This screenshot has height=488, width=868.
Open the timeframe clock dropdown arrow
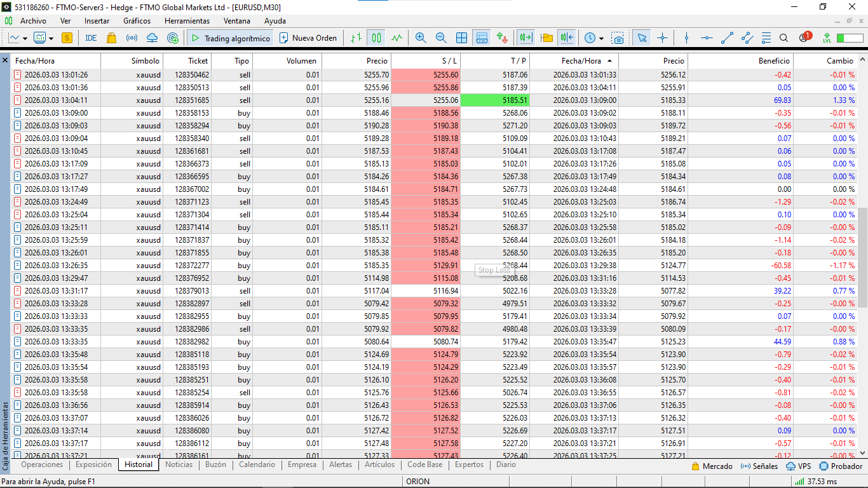(601, 39)
